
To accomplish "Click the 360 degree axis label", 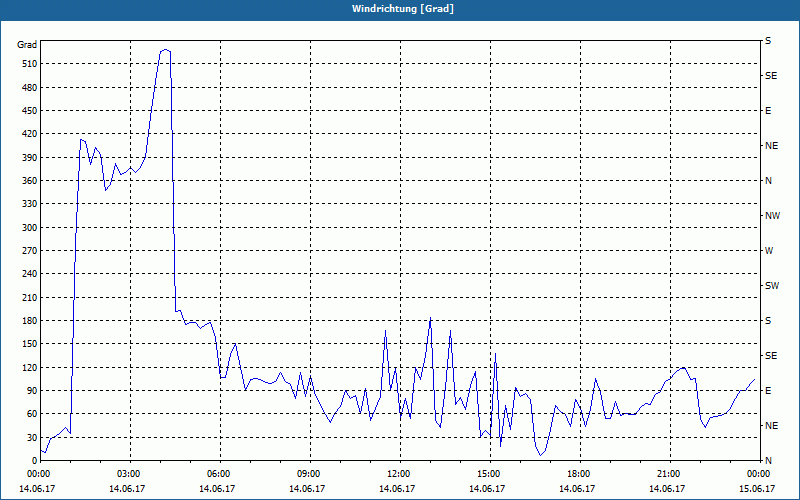I will tap(29, 181).
